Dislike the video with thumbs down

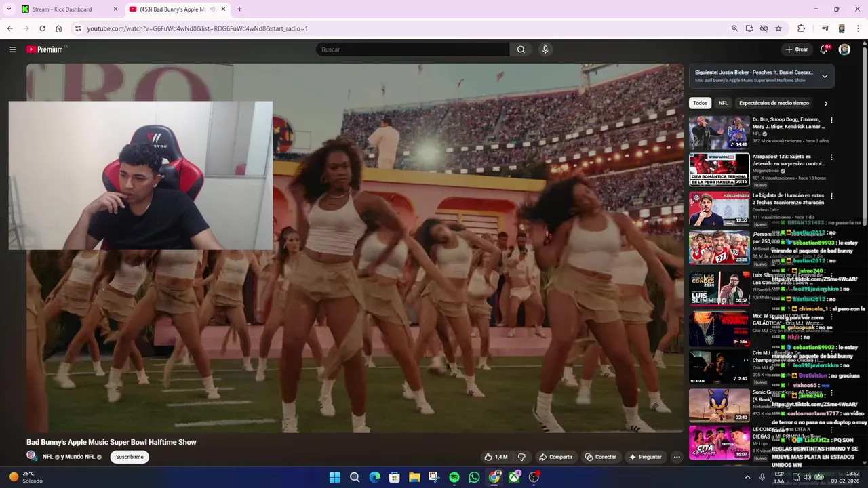point(521,457)
